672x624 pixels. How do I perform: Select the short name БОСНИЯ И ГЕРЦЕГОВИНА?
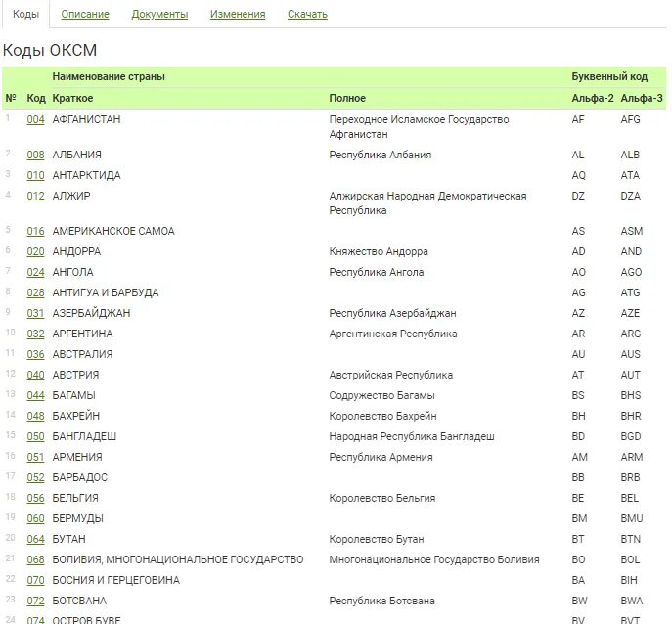pyautogui.click(x=115, y=581)
